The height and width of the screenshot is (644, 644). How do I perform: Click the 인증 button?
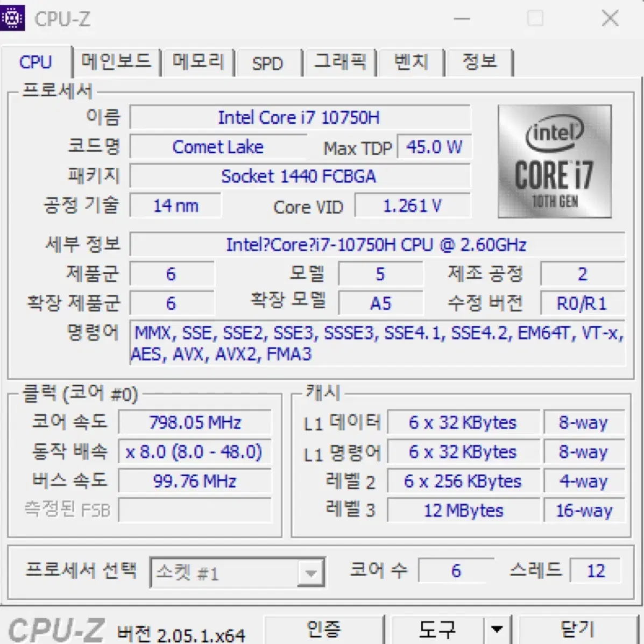tap(324, 629)
